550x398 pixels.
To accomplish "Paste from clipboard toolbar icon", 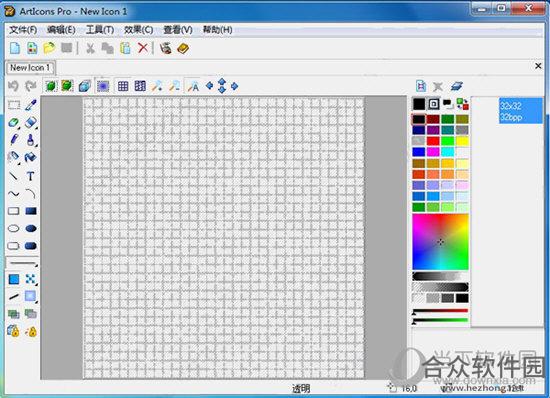I will coord(125,48).
